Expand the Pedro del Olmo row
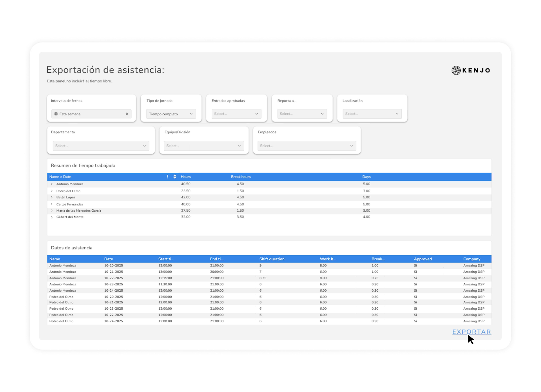This screenshot has height=392, width=541. (52, 191)
